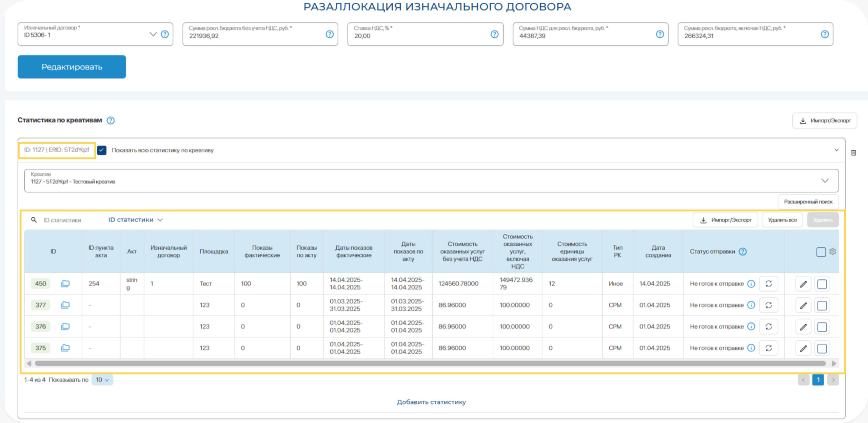Viewport: 868px width, 423px height.
Task: Click the info icon for row 375 status
Action: pyautogui.click(x=751, y=348)
